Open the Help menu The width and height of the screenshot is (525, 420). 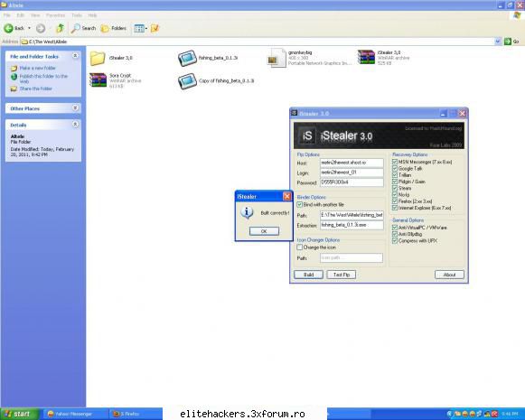[x=92, y=15]
